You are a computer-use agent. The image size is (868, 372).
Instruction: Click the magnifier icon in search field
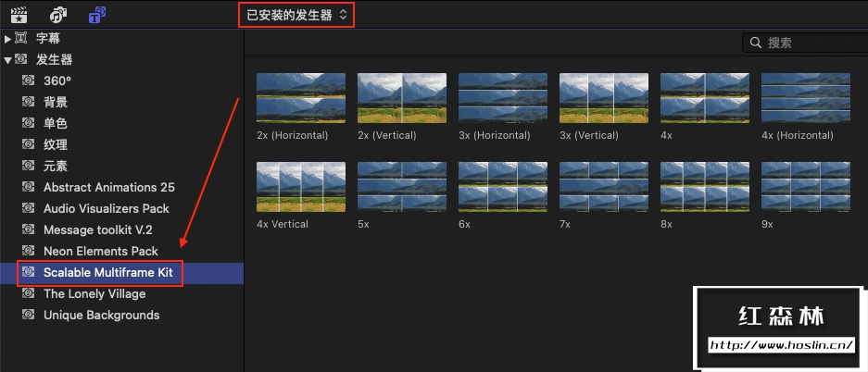coord(755,43)
